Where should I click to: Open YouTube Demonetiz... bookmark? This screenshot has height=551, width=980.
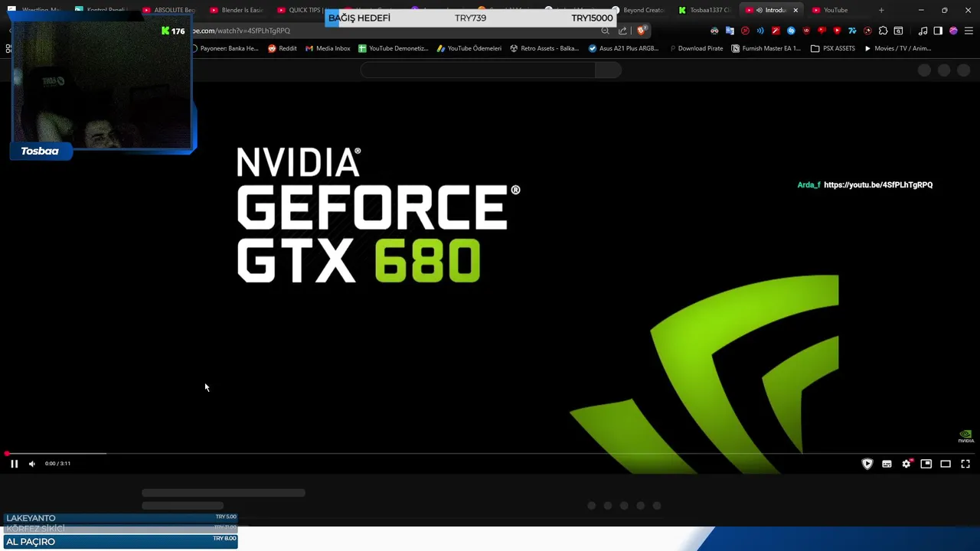[x=393, y=48]
